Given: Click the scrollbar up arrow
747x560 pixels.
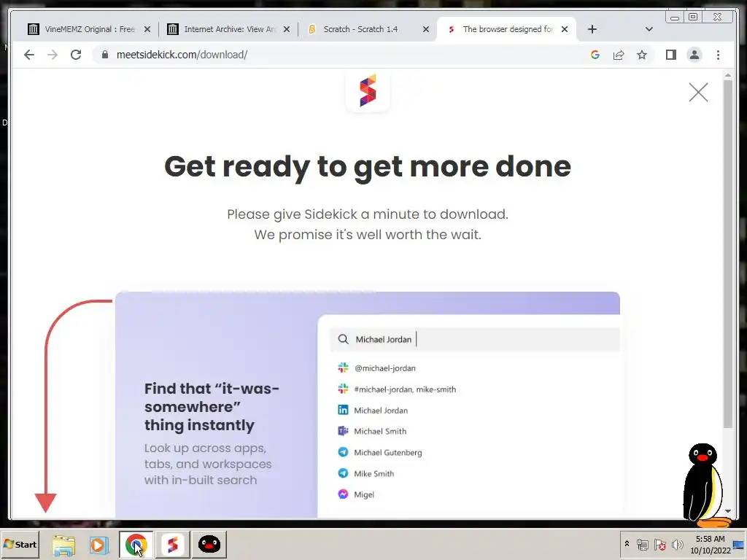Looking at the screenshot, I should pyautogui.click(x=727, y=75).
